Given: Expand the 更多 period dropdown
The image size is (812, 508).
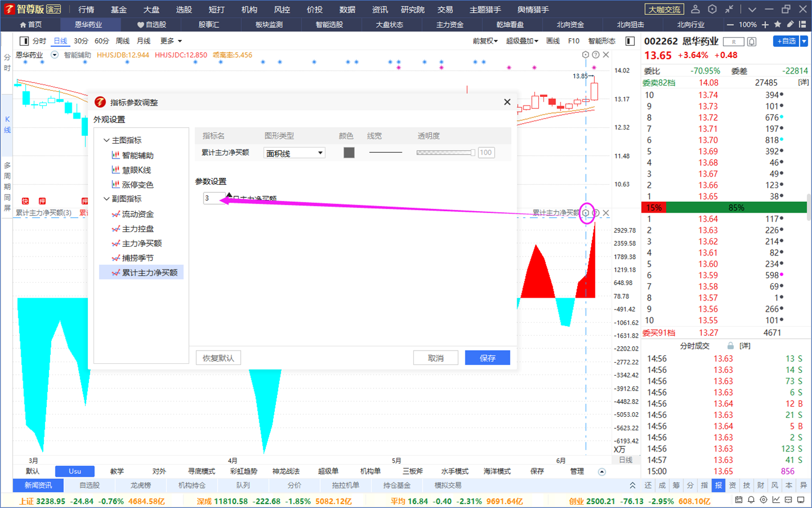Looking at the screenshot, I should click(x=171, y=41).
